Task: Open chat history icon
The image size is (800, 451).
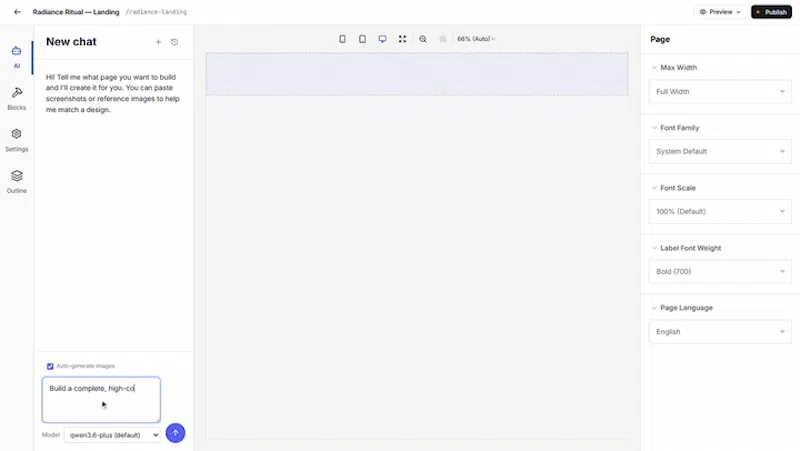Action: (x=174, y=42)
